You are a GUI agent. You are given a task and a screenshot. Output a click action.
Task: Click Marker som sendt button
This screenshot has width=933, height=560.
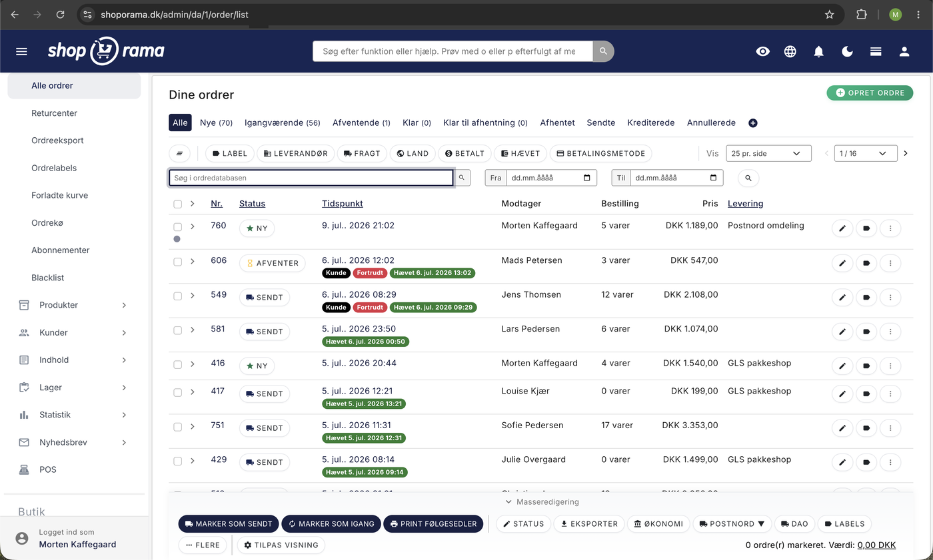(229, 523)
